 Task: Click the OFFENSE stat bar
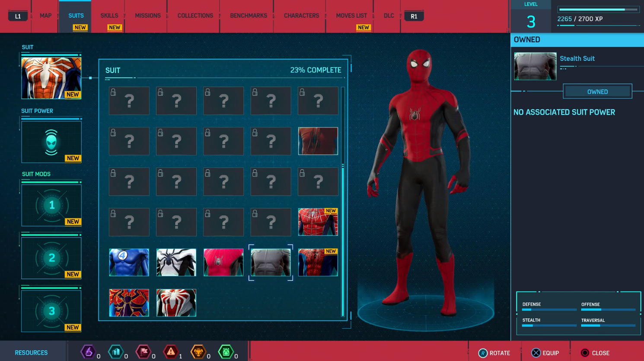[x=608, y=310]
